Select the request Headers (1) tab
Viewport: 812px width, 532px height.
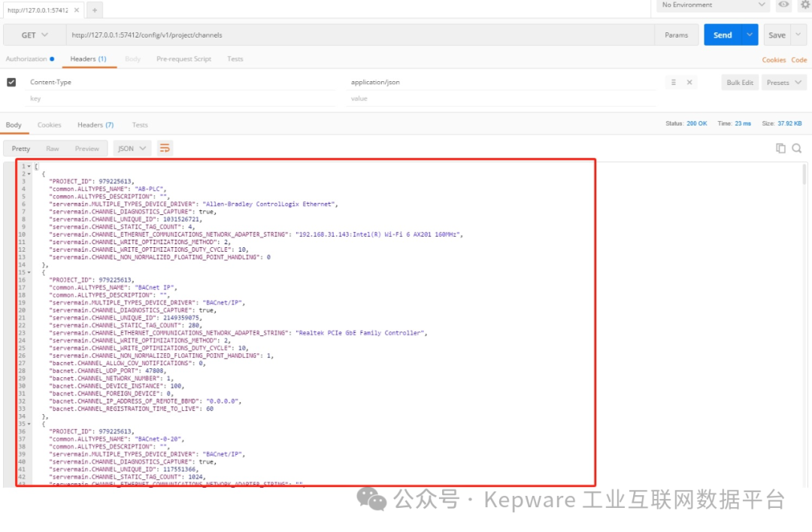point(88,59)
